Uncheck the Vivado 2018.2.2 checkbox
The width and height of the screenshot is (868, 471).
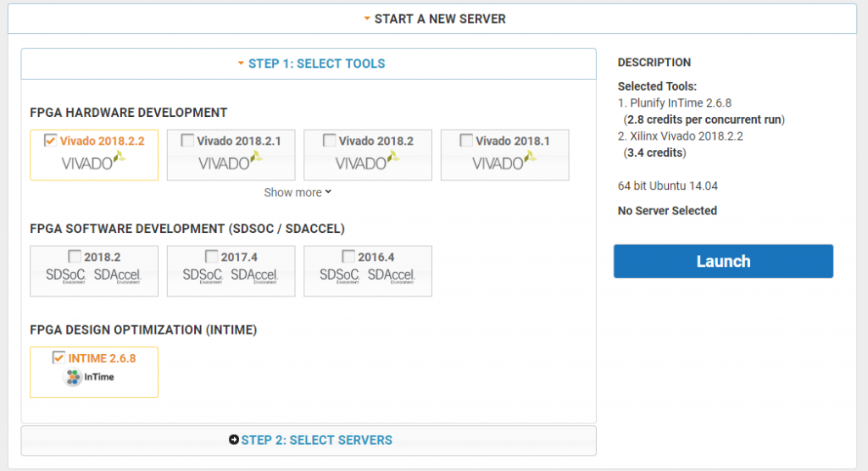[x=50, y=141]
